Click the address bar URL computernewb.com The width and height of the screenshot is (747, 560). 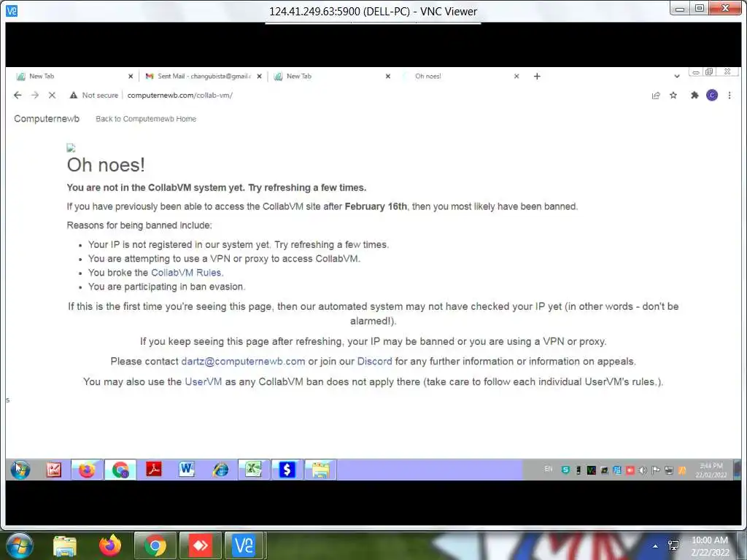pyautogui.click(x=180, y=96)
